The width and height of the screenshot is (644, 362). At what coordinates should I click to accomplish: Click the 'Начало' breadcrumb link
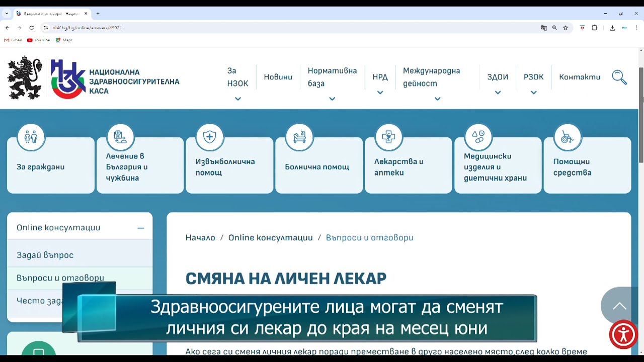tap(200, 237)
